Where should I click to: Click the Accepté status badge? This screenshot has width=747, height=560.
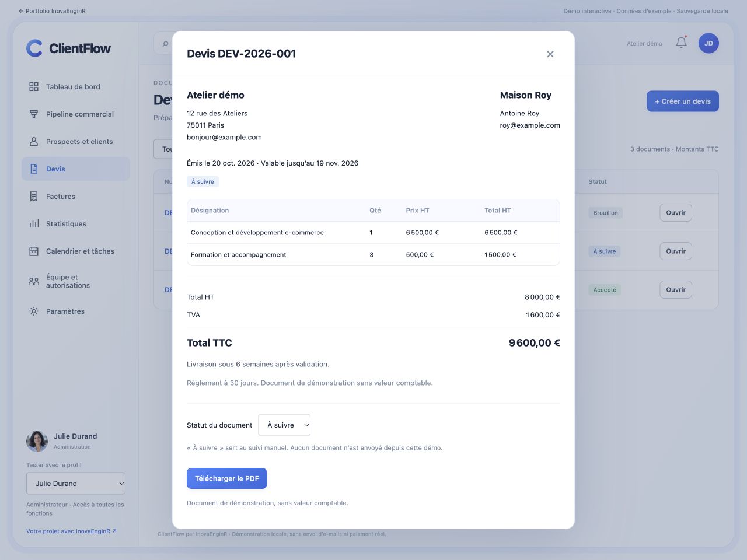(605, 290)
